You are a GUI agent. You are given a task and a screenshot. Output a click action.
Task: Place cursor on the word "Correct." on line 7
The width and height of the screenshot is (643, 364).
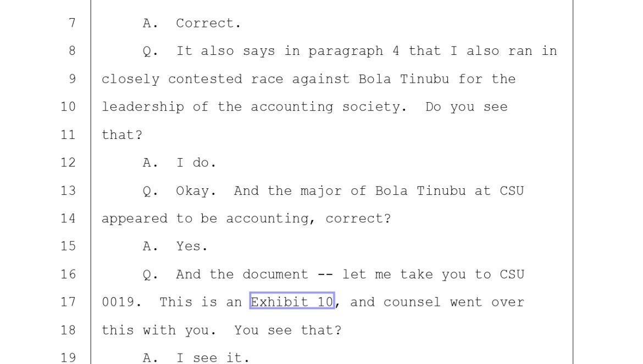tap(208, 24)
